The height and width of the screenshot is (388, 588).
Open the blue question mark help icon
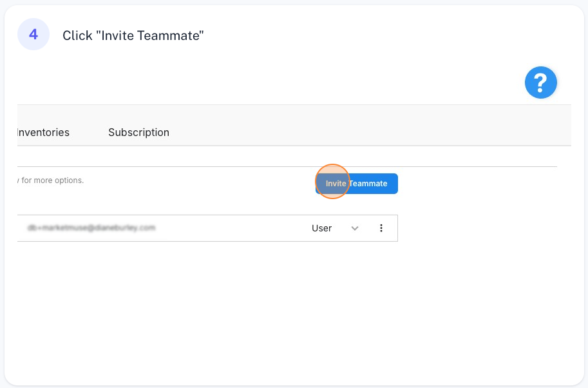[x=541, y=82]
